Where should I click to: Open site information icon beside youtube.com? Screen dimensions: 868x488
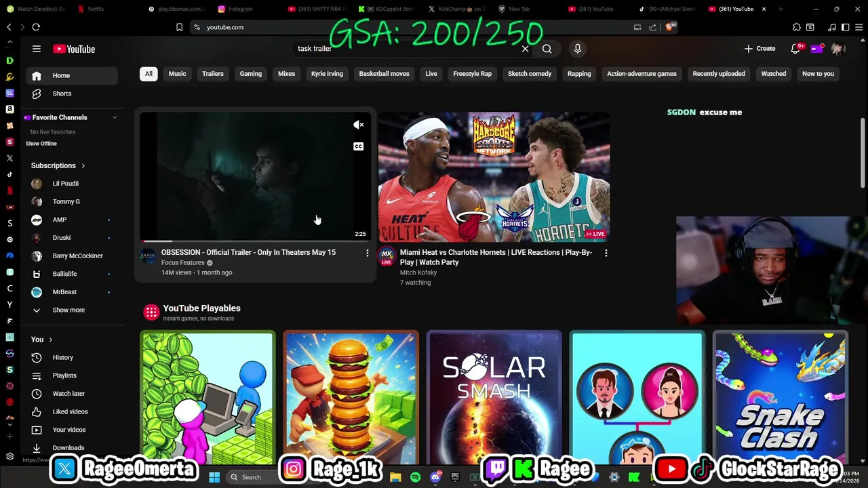197,27
